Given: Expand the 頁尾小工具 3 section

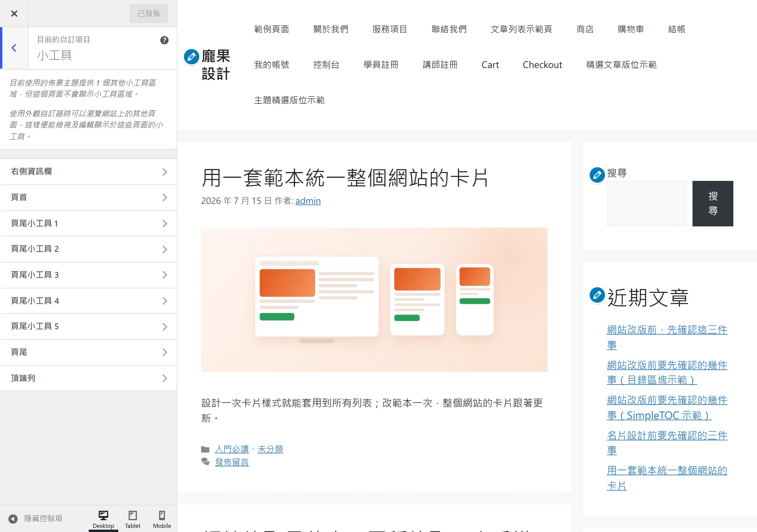Looking at the screenshot, I should [x=88, y=275].
